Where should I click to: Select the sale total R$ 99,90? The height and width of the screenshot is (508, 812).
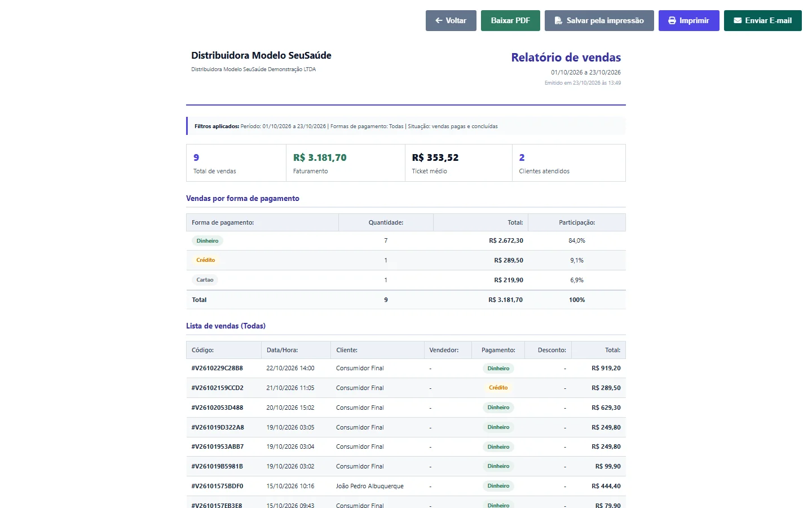pos(608,466)
